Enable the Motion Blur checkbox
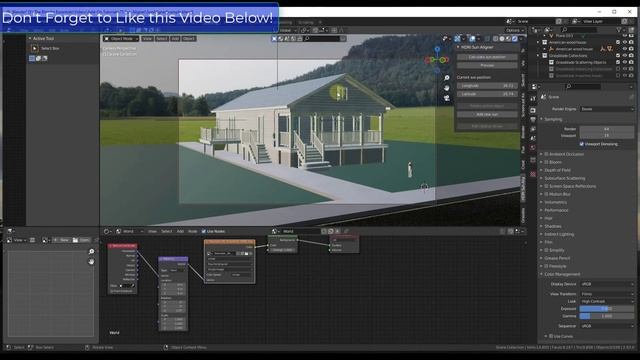Image resolution: width=640 pixels, height=360 pixels. (x=546, y=194)
